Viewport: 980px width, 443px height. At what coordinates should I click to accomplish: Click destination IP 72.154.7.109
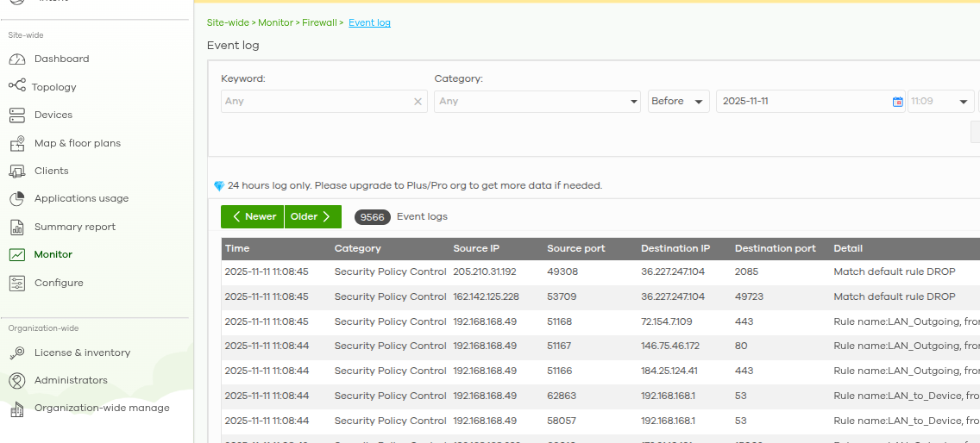coord(666,321)
